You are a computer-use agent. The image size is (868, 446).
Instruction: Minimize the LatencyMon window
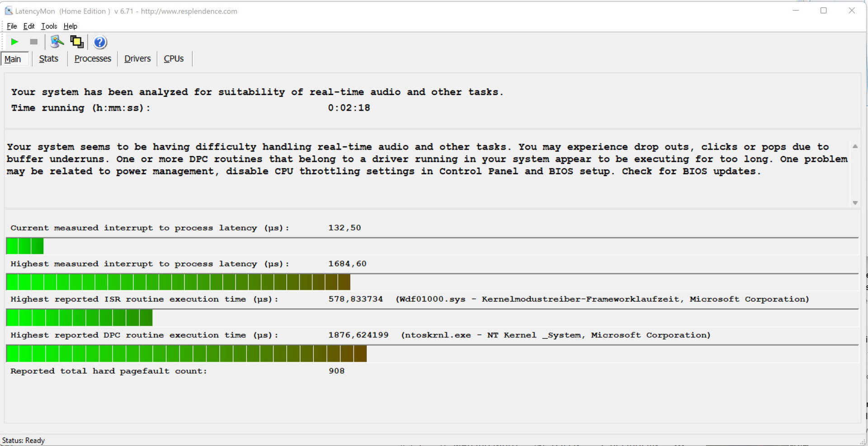[796, 10]
